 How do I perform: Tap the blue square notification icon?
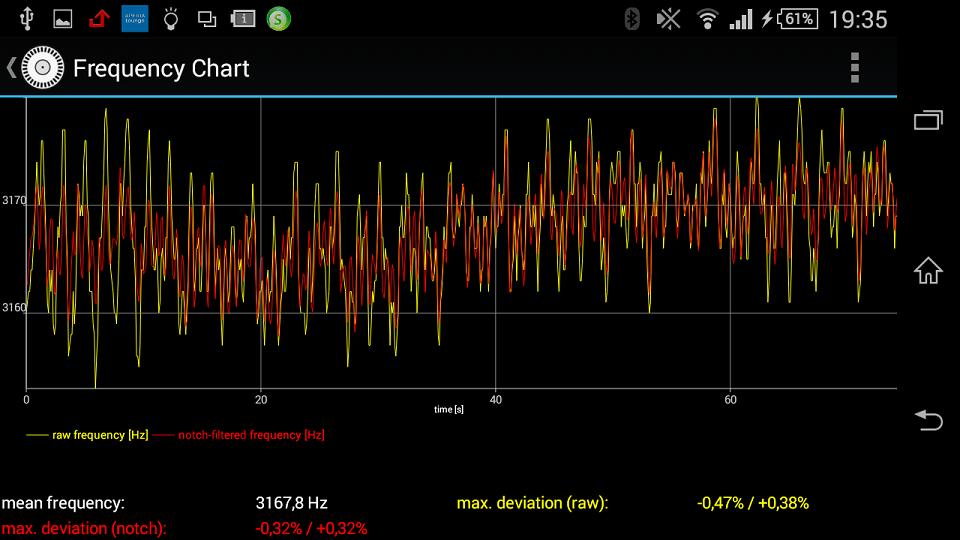tap(135, 19)
